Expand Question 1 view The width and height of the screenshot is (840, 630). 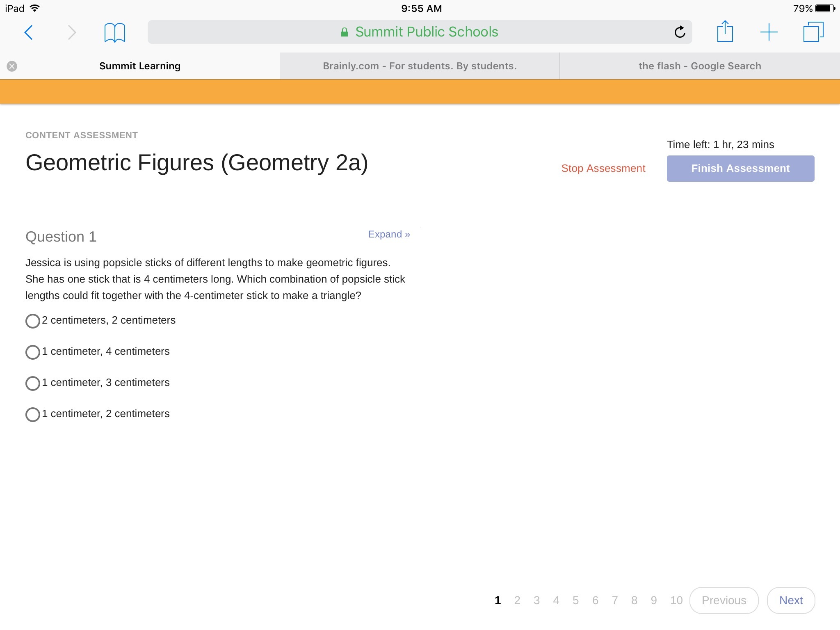[389, 234]
